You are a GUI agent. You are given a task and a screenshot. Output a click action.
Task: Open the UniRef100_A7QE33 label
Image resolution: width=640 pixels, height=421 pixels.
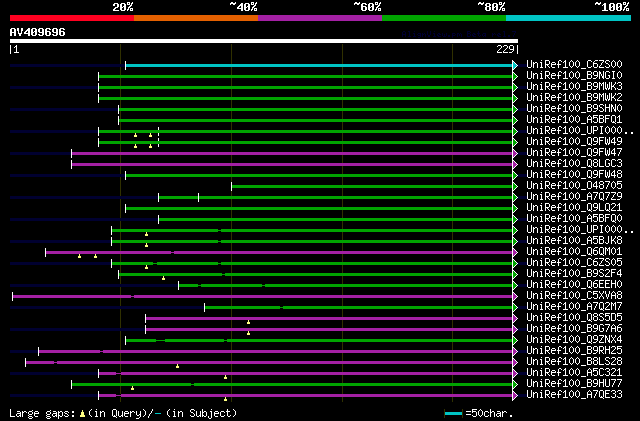coord(574,395)
